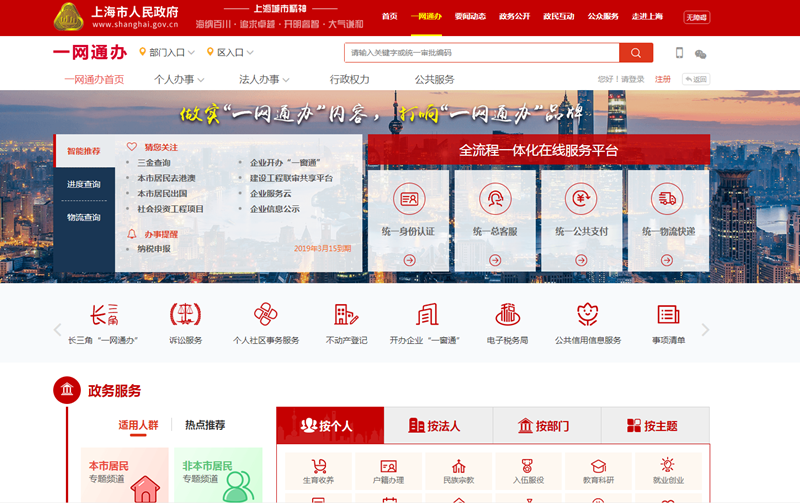
Task: Open the mobile phone icon
Action: 680,53
